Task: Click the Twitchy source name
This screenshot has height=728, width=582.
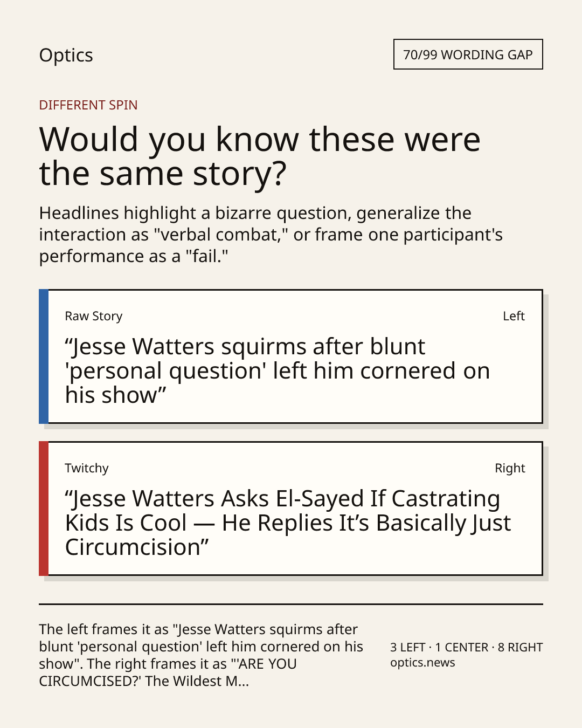Action: 87,468
